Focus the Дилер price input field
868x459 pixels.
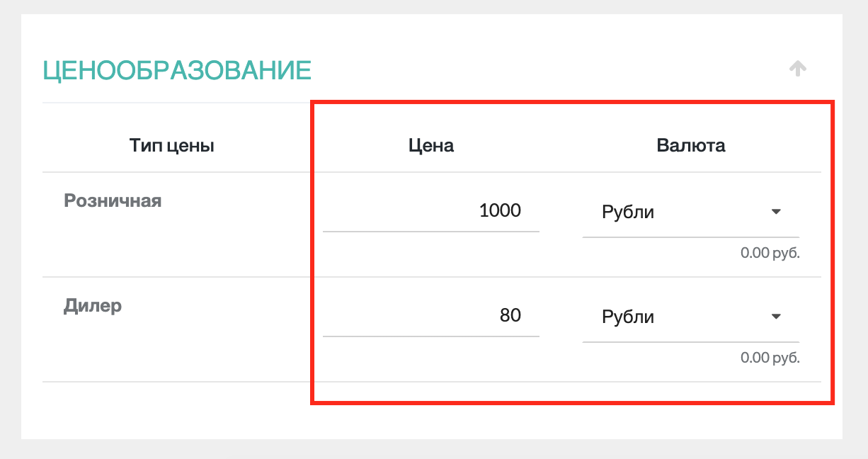[x=430, y=316]
